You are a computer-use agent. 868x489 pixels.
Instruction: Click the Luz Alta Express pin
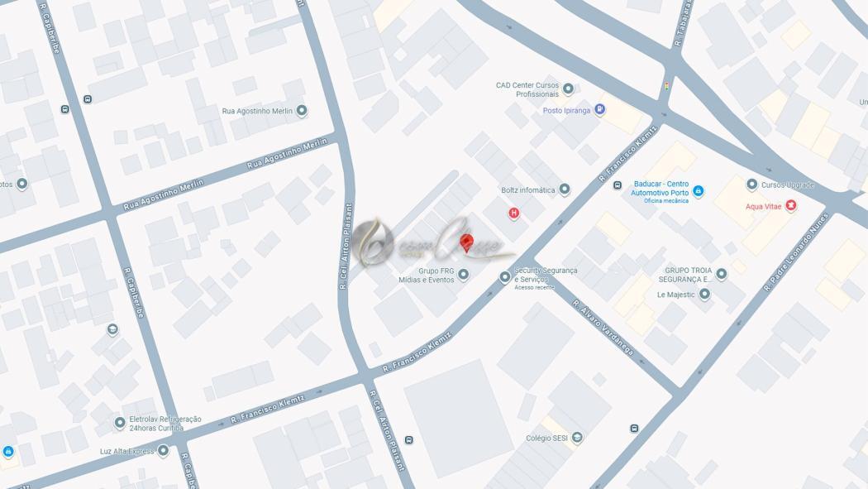163,450
